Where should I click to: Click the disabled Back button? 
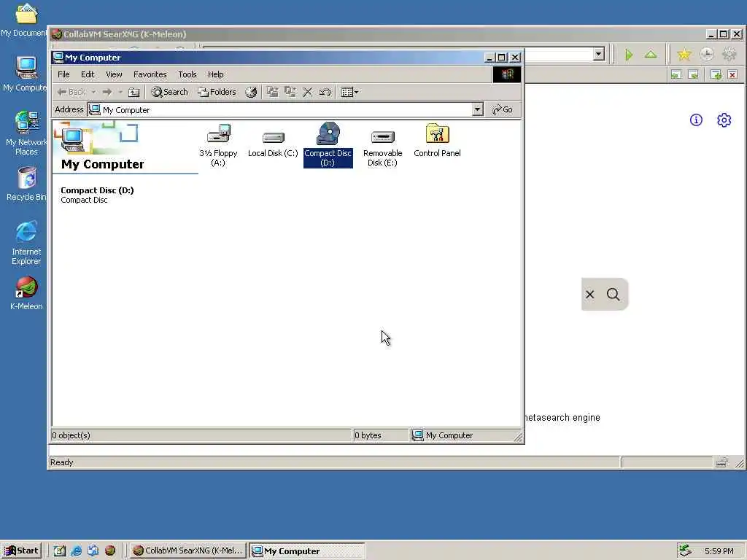click(71, 92)
